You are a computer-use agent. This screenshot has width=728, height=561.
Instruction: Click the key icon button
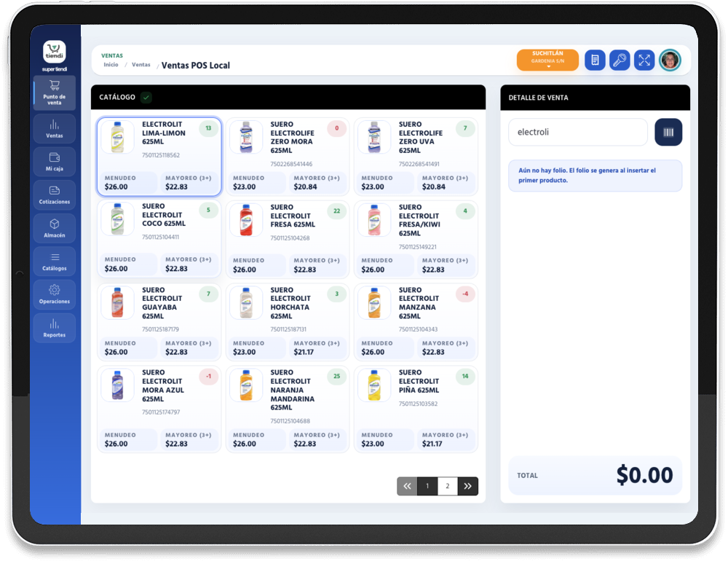click(620, 60)
